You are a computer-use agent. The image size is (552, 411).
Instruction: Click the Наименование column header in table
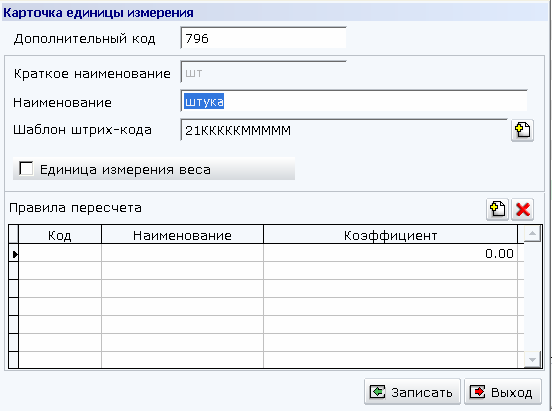click(x=182, y=235)
